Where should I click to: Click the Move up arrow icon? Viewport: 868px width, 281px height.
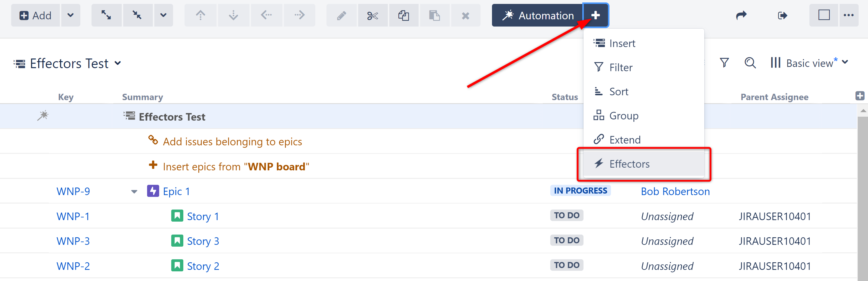[x=201, y=15]
